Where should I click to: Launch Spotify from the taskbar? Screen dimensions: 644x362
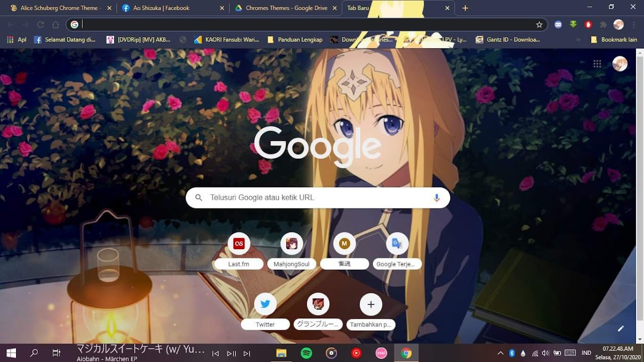pos(306,353)
